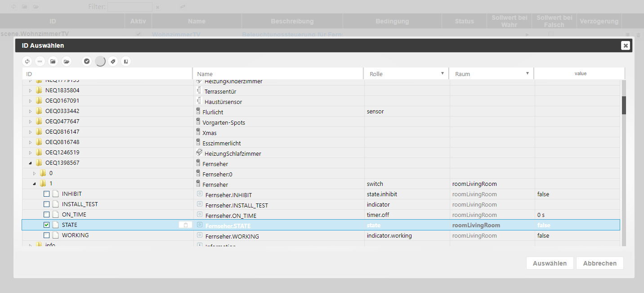Uncheck the STATE checkbox

click(x=47, y=225)
